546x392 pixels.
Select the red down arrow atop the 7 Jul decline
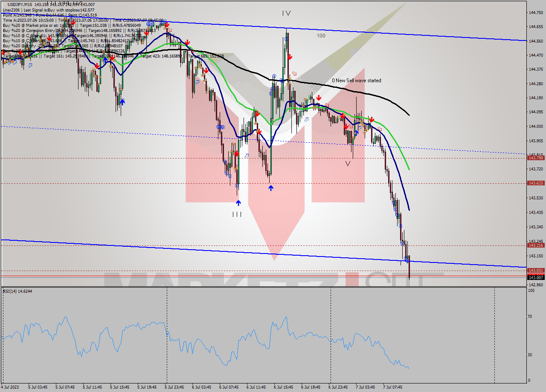pos(372,120)
